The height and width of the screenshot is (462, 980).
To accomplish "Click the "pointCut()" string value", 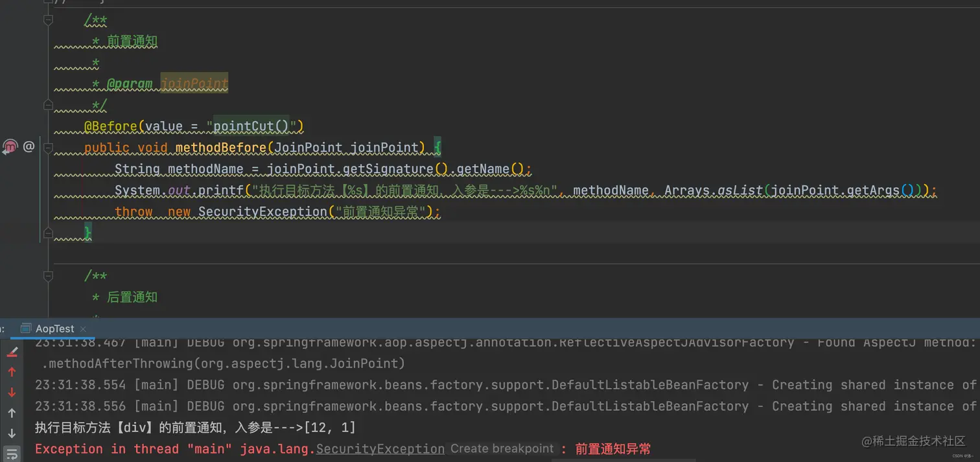I will tap(251, 126).
